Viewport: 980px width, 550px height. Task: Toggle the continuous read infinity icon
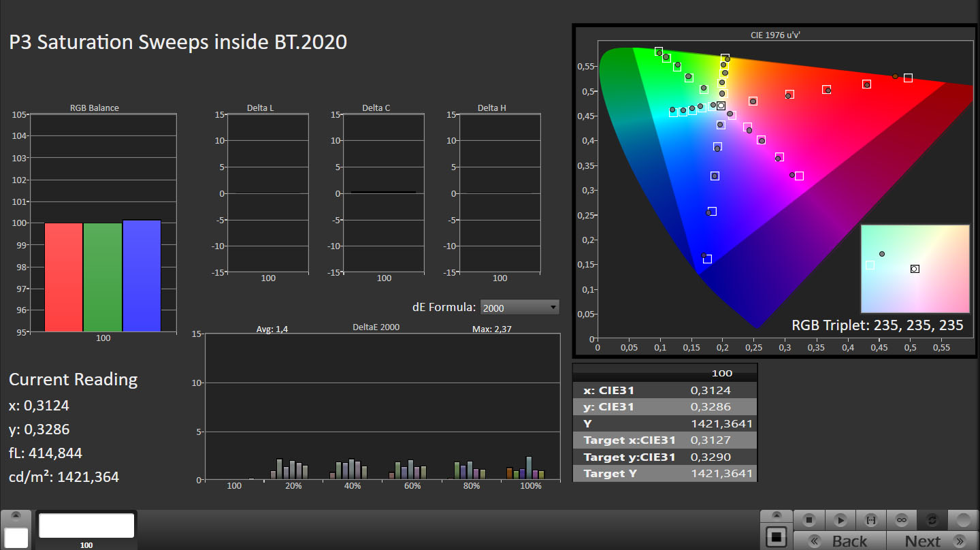[x=902, y=520]
